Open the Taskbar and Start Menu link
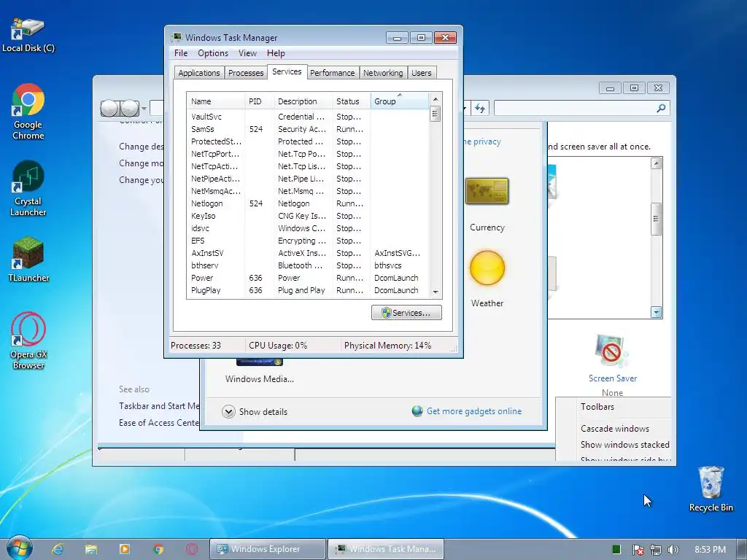 click(x=159, y=405)
